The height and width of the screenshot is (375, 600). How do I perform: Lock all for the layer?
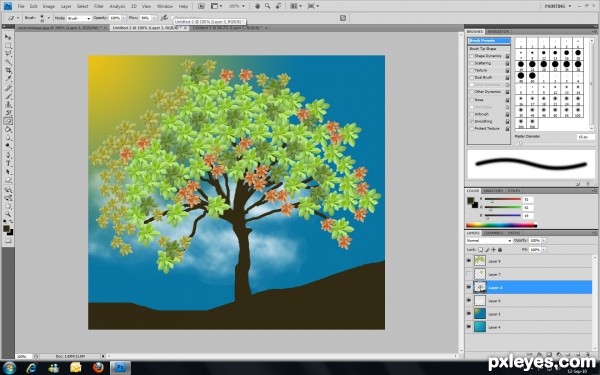tap(500, 249)
